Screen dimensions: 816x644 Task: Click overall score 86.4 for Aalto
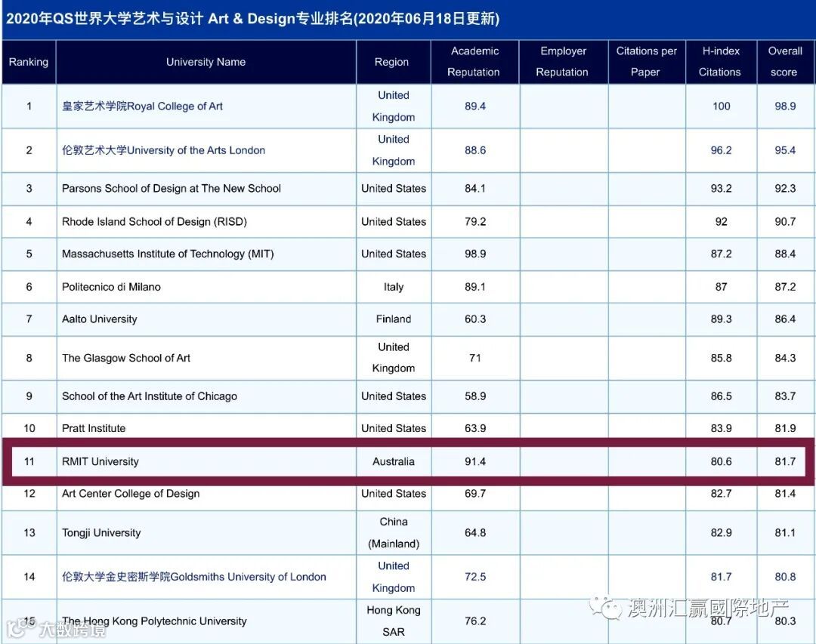[x=785, y=319]
